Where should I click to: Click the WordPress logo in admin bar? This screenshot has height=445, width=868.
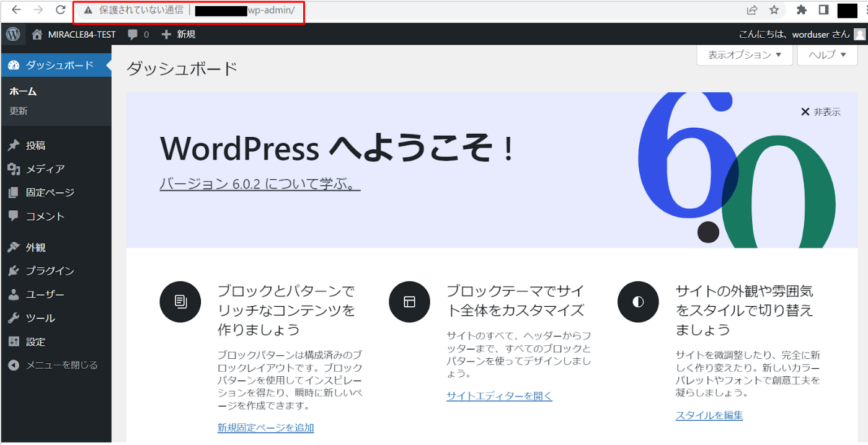(13, 34)
